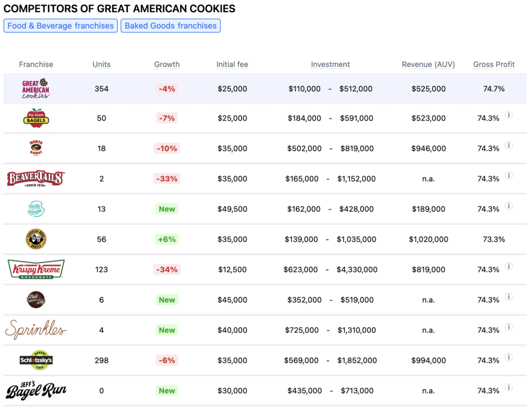
Task: Select the $1,020,000 revenue value
Action: (429, 239)
